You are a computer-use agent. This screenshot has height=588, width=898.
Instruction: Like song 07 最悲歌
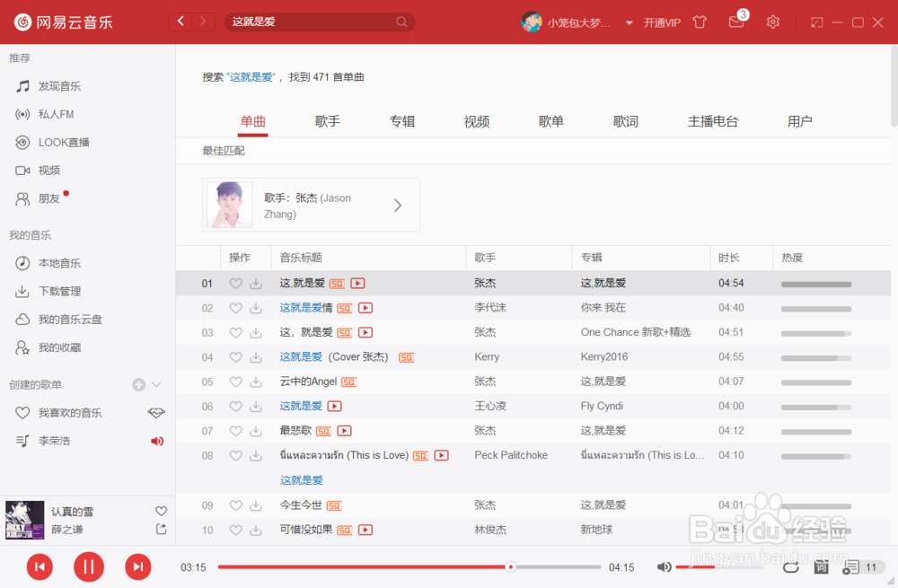point(235,431)
